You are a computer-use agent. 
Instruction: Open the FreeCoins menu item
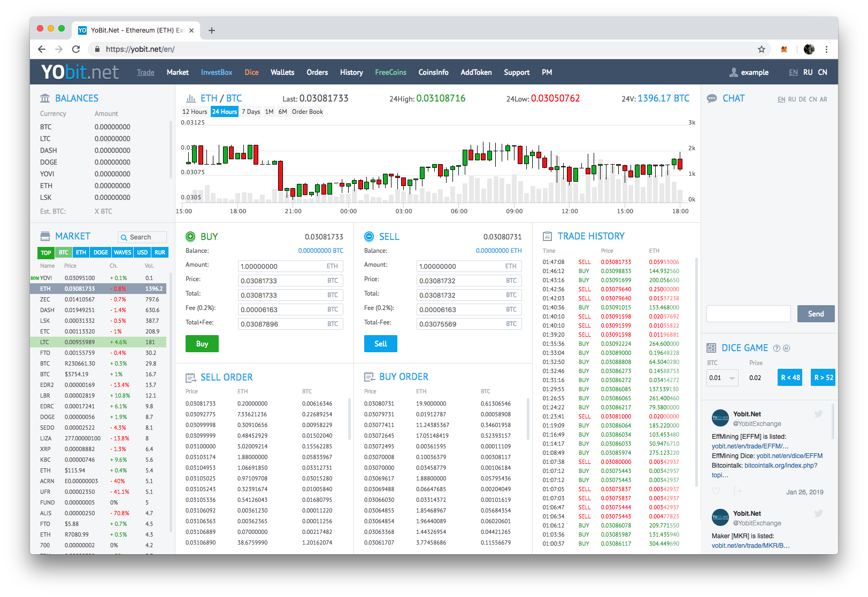pyautogui.click(x=390, y=72)
